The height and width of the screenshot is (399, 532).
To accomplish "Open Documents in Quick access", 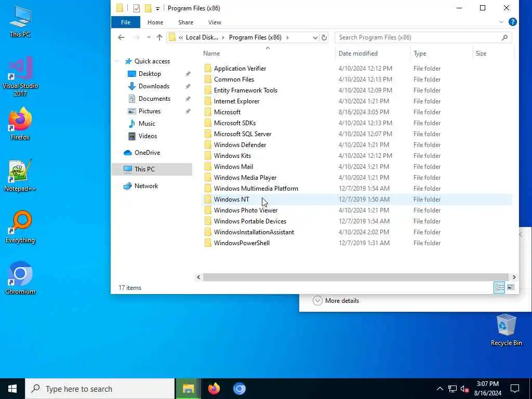I will click(x=154, y=99).
